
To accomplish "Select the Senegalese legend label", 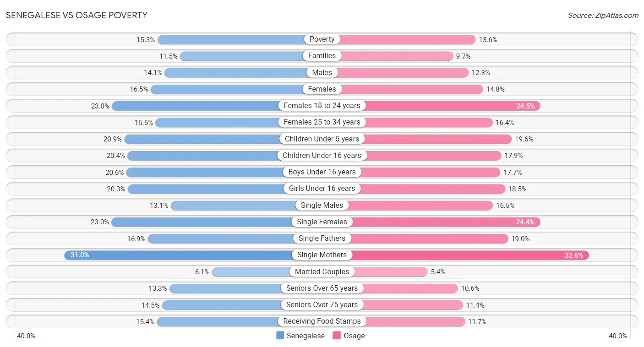I will tap(306, 336).
